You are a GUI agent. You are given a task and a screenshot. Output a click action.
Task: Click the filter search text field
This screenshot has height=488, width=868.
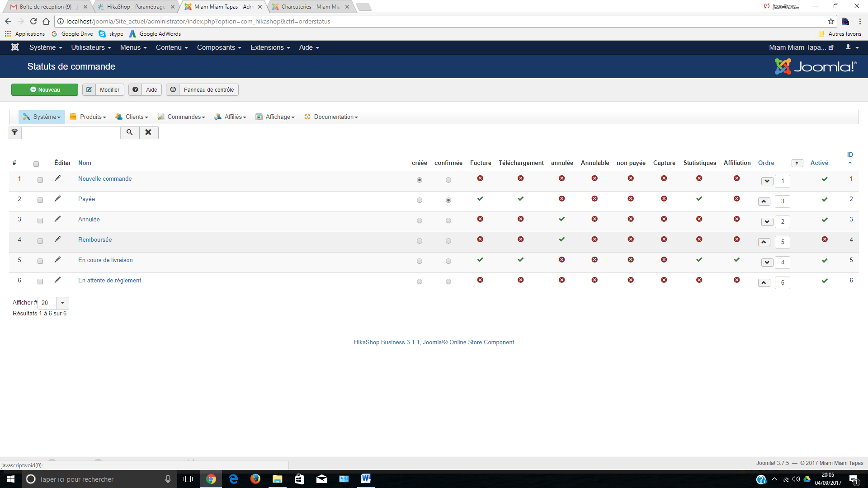tap(71, 132)
